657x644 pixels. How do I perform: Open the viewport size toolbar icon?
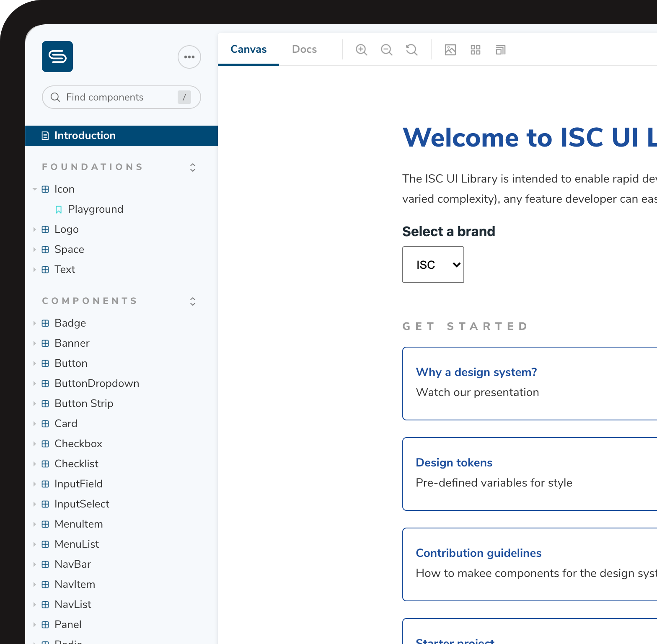[501, 50]
